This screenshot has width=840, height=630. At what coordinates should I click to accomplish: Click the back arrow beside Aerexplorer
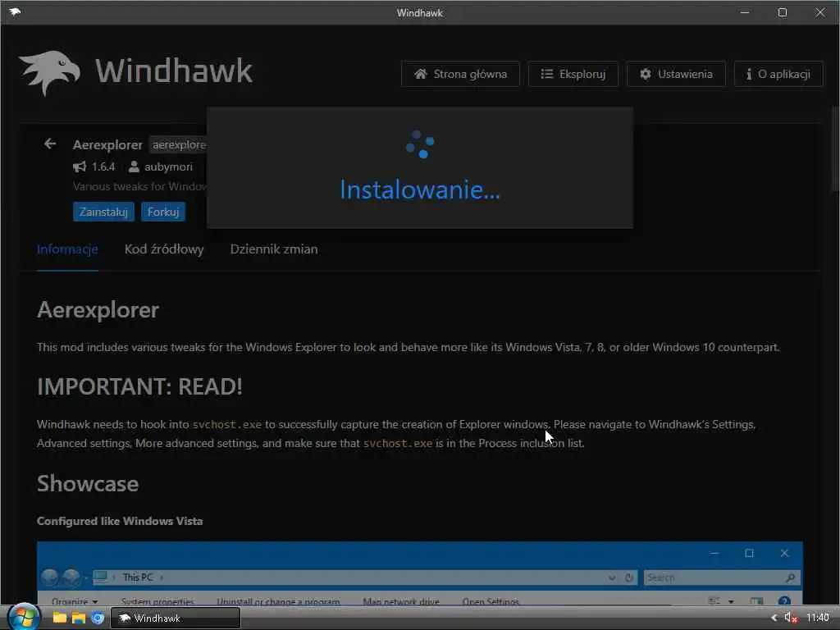click(50, 144)
